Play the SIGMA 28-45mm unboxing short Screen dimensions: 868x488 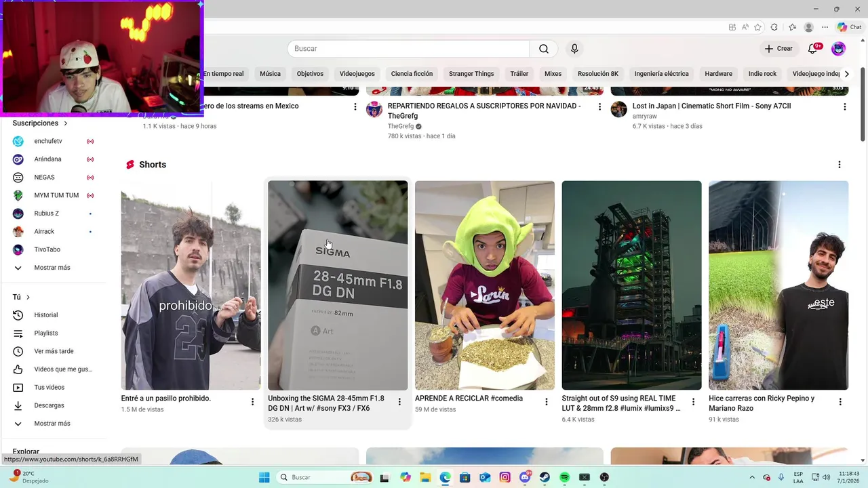click(338, 285)
